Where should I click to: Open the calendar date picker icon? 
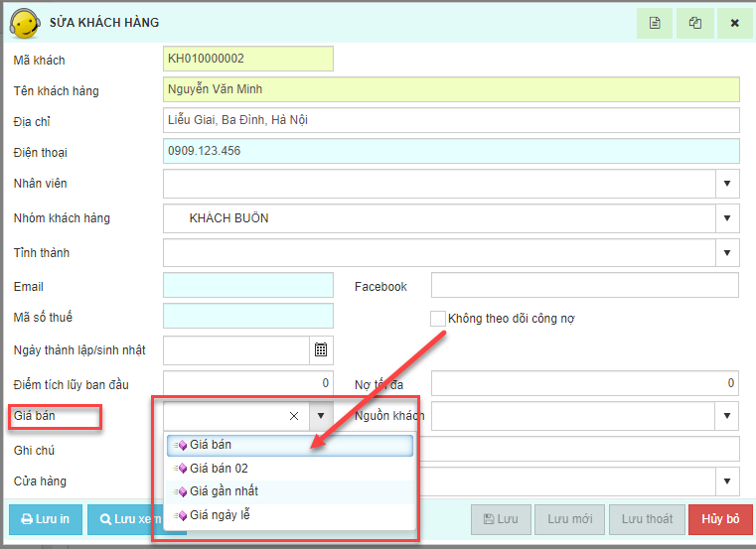[321, 349]
